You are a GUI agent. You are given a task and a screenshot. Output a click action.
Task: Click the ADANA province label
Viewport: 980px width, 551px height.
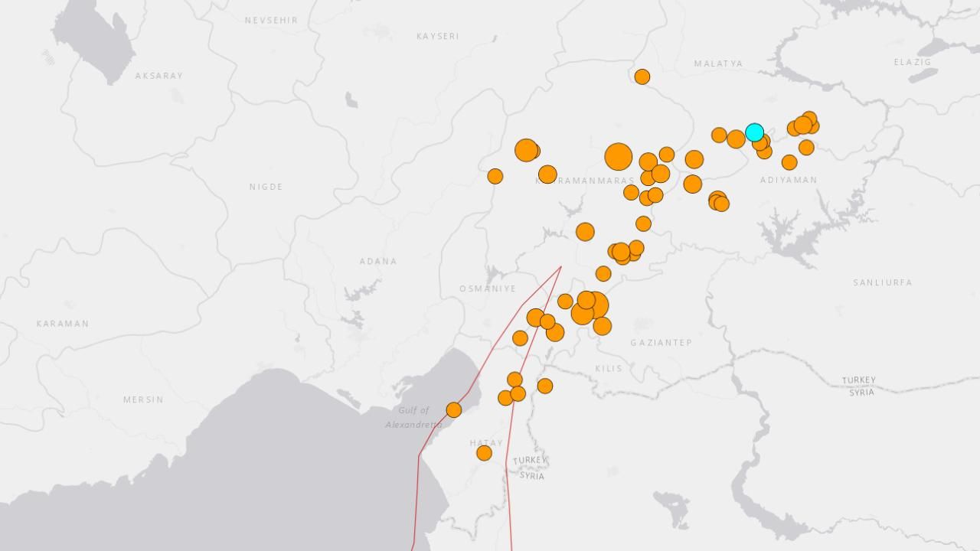coord(378,262)
